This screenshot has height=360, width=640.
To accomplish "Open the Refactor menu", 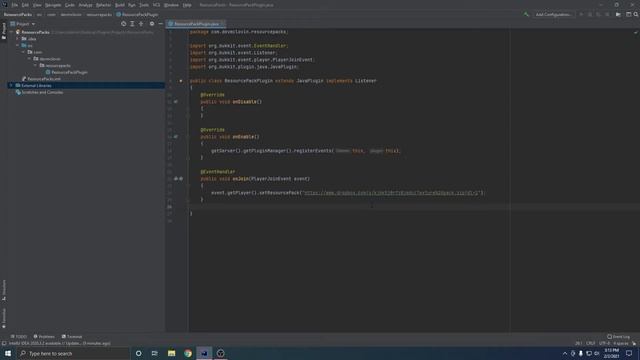I will pyautogui.click(x=103, y=5).
